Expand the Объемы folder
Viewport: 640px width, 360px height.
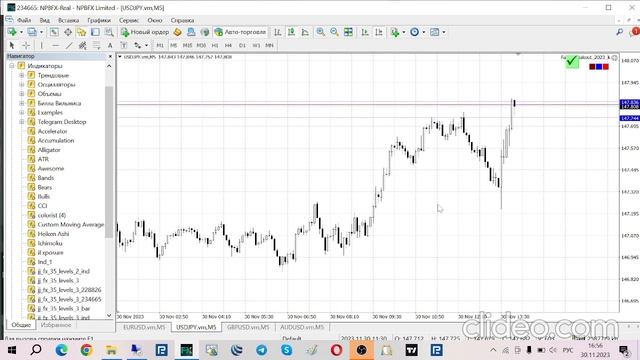coord(22,94)
